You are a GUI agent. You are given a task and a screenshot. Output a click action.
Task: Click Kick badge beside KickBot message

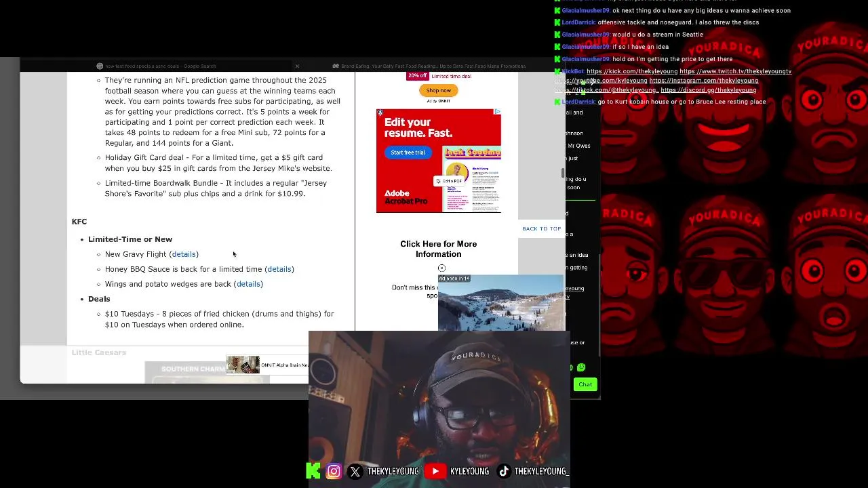557,71
